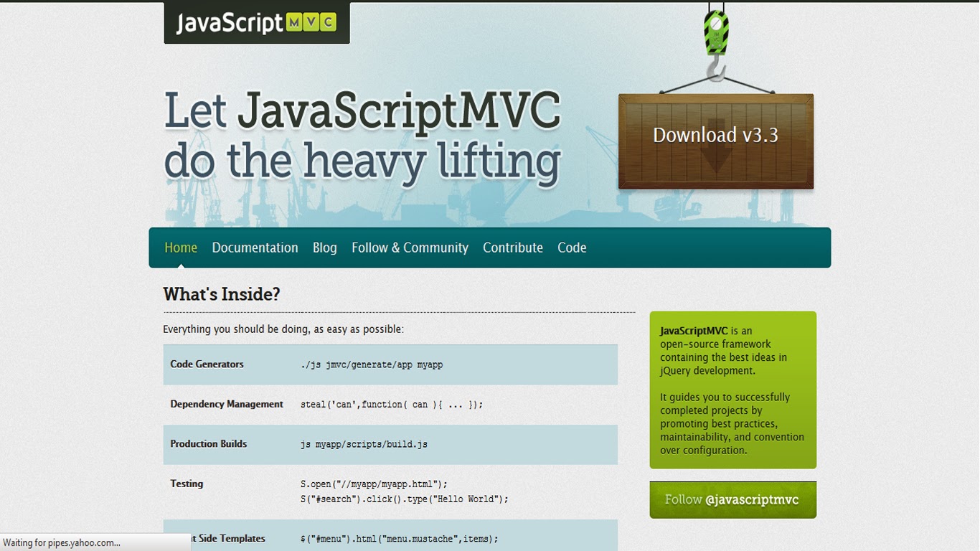Open the Code nav item
The width and height of the screenshot is (980, 551).
[x=572, y=248]
